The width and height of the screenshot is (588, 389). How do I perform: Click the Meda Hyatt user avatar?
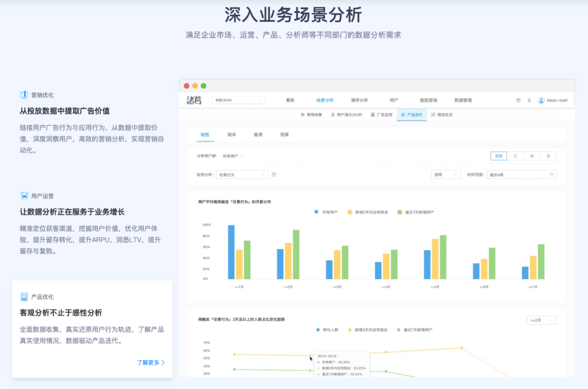click(541, 101)
